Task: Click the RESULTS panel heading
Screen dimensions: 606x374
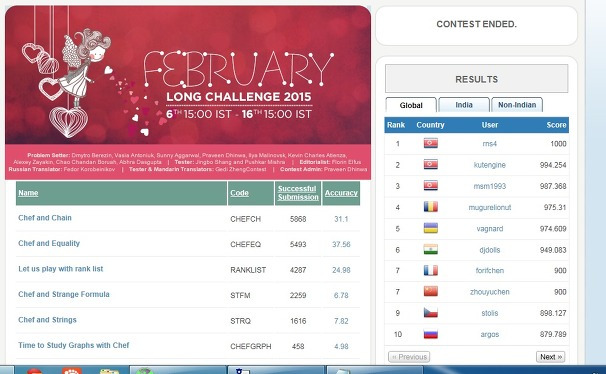Action: click(477, 79)
